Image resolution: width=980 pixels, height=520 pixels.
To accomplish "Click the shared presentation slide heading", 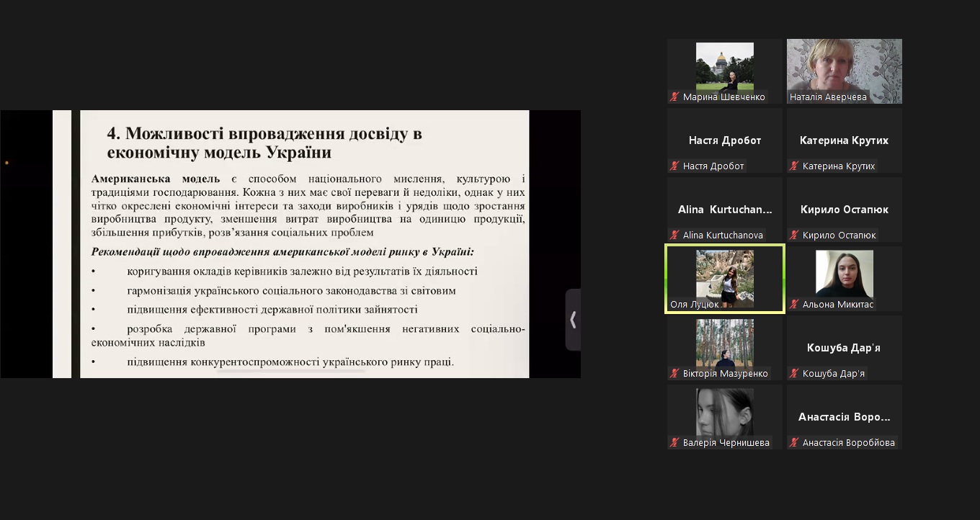I will 264,143.
